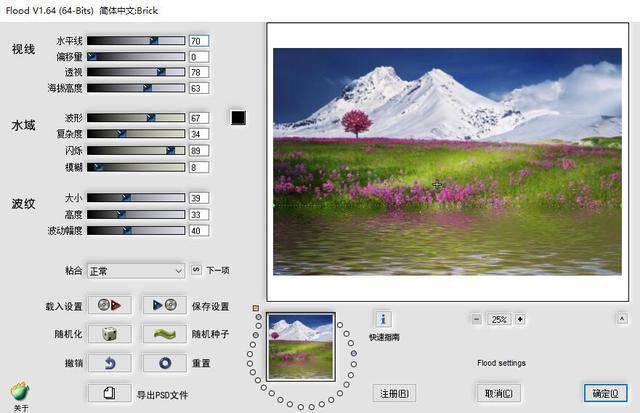
Task: Click the load settings disc icon
Action: [x=110, y=305]
